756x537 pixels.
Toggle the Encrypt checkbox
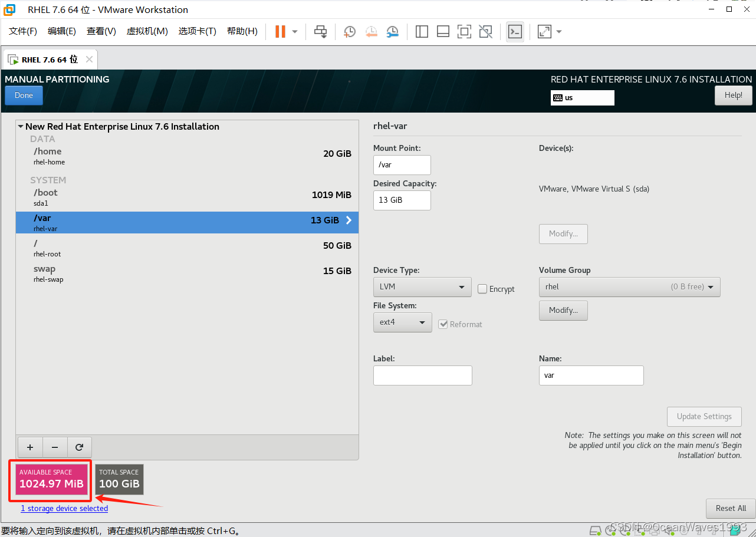[x=482, y=289]
